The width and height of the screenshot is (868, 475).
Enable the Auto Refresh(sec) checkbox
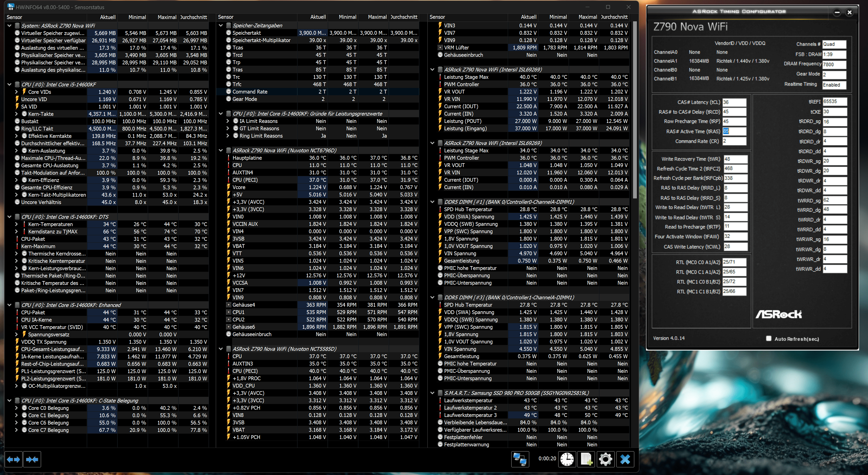(x=769, y=338)
